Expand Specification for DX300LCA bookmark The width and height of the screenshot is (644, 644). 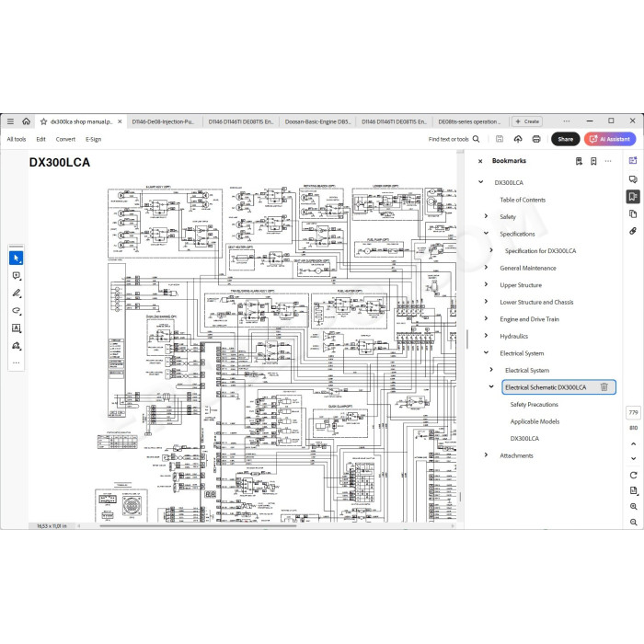click(x=491, y=250)
